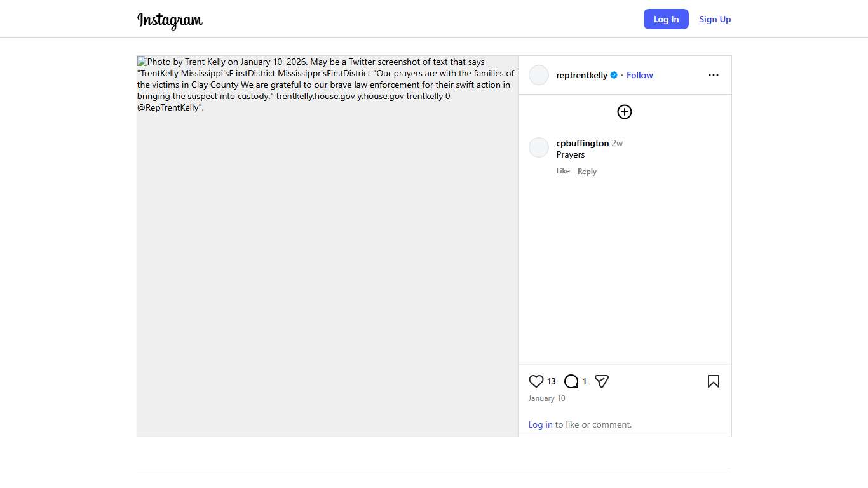Share the post with paper plane icon
Screen dimensions: 868x488
pyautogui.click(x=602, y=381)
